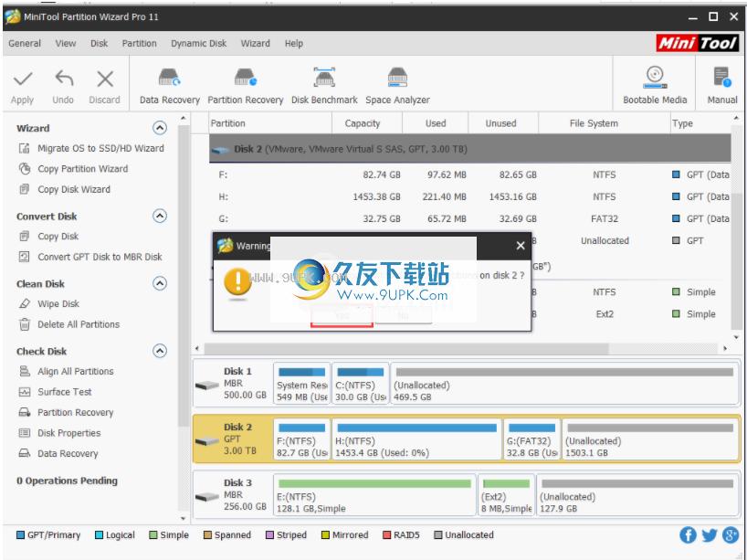The height and width of the screenshot is (560, 747).
Task: Click the Apply checkmark icon
Action: click(x=23, y=79)
